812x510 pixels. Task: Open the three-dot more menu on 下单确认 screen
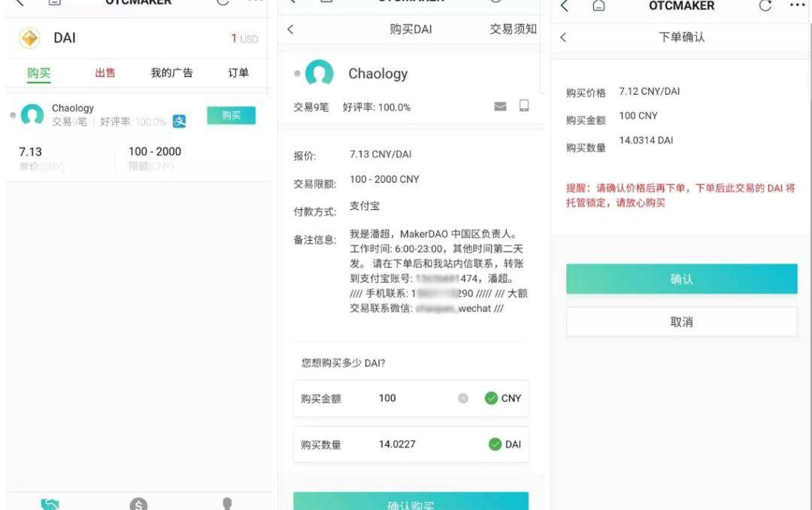796,6
